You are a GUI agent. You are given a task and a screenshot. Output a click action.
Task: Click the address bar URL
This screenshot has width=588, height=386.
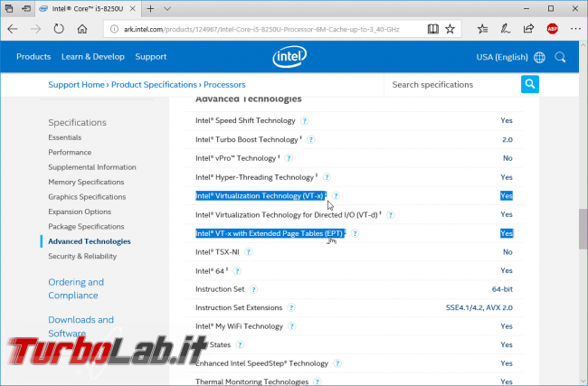tap(261, 29)
